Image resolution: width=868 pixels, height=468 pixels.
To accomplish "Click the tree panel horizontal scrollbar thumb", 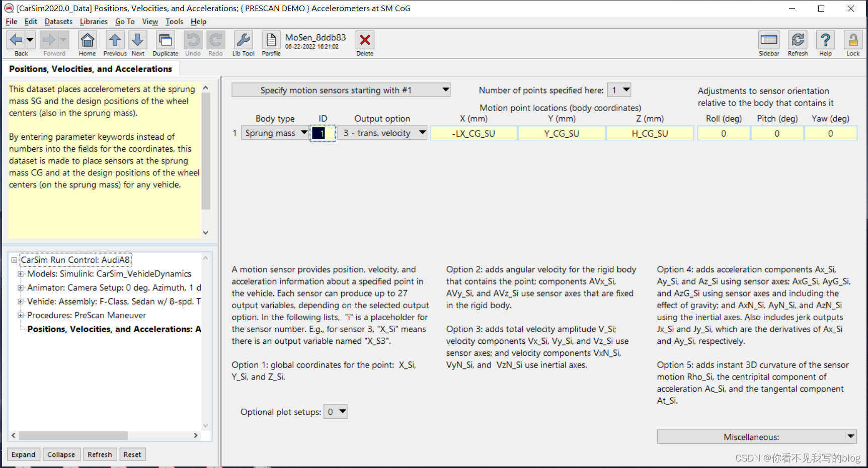I will click(x=73, y=435).
